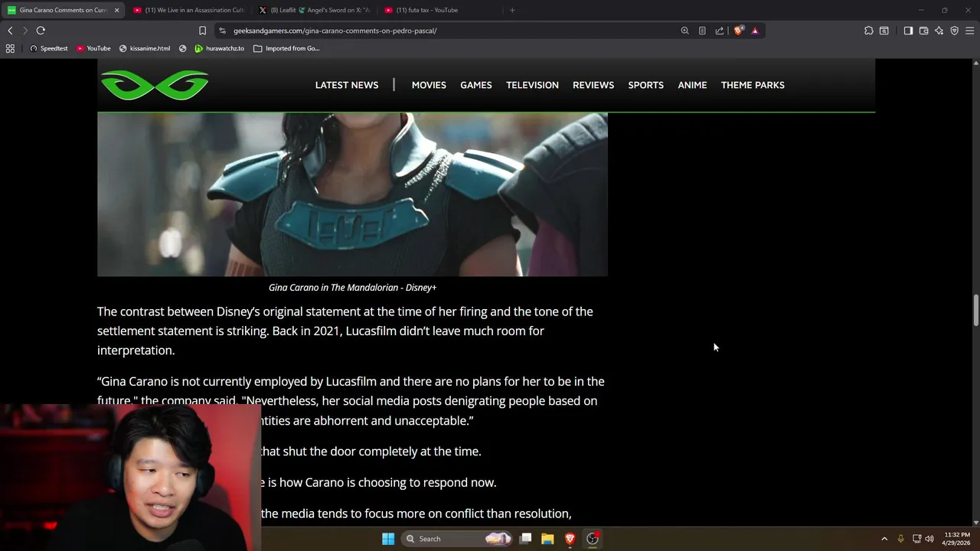This screenshot has width=980, height=551.
Task: Open the zoom magnifier icon in address bar
Action: tap(684, 31)
